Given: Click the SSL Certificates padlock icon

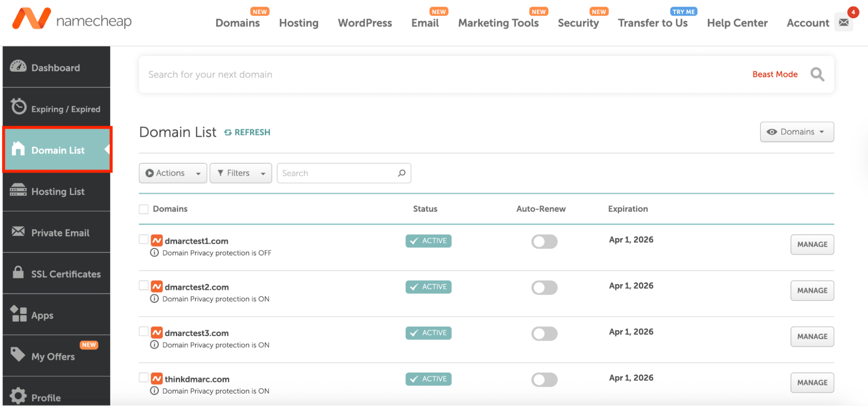Looking at the screenshot, I should tap(18, 273).
